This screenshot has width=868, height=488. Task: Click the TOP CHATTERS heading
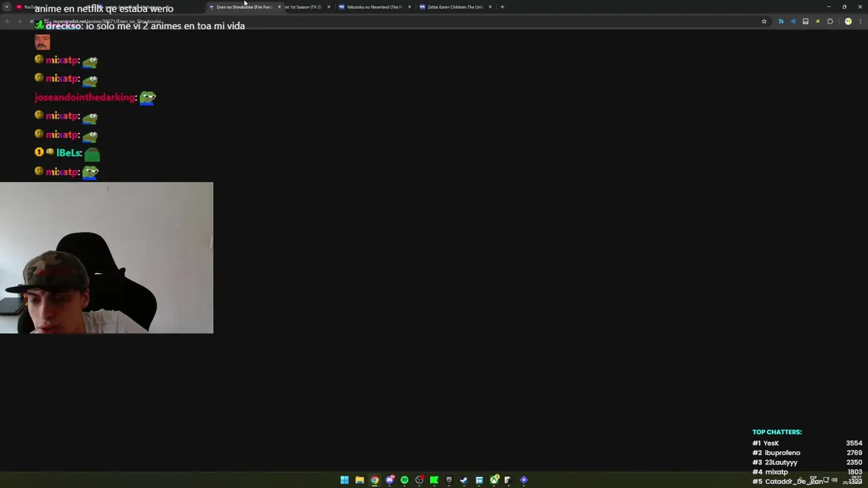coord(777,432)
